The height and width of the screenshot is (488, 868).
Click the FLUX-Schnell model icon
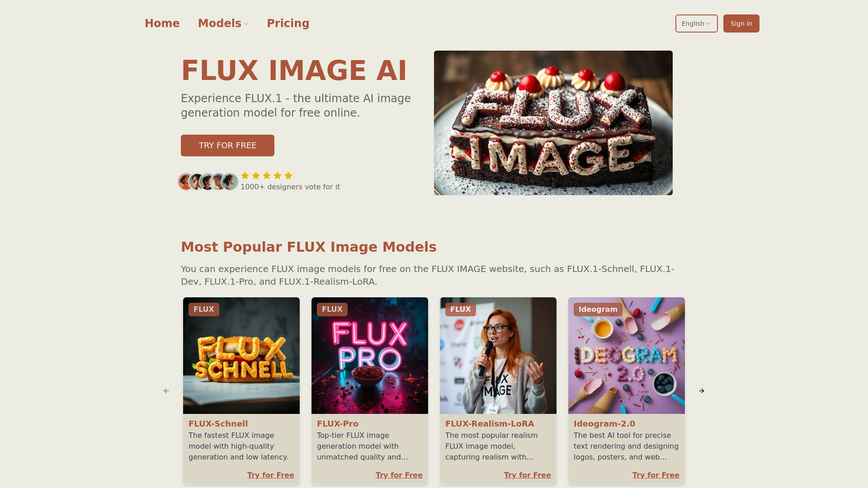[x=241, y=355]
